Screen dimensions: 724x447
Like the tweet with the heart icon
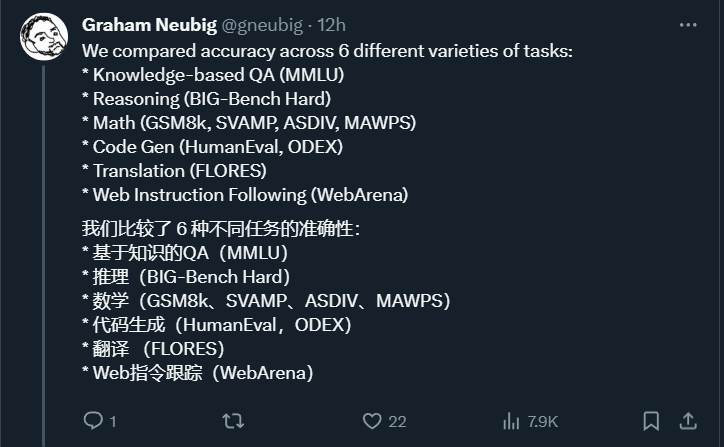coord(372,421)
